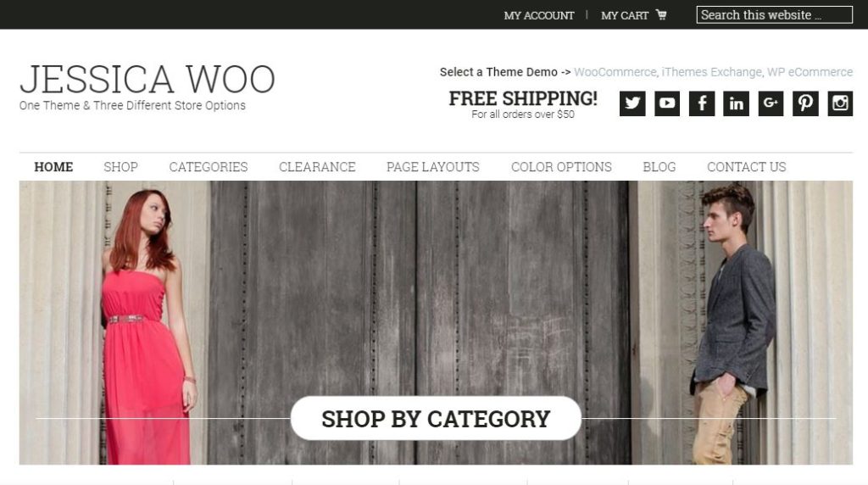Open the Instagram social icon
The image size is (868, 485).
pyautogui.click(x=840, y=103)
